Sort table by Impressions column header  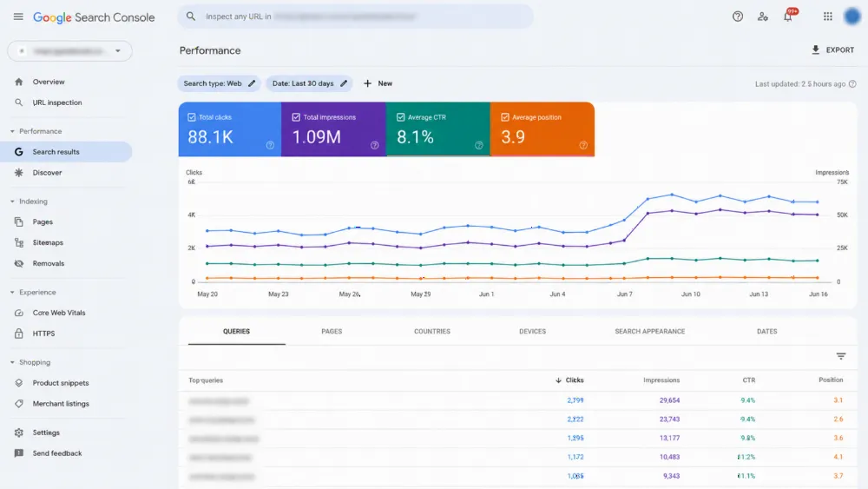pos(661,380)
